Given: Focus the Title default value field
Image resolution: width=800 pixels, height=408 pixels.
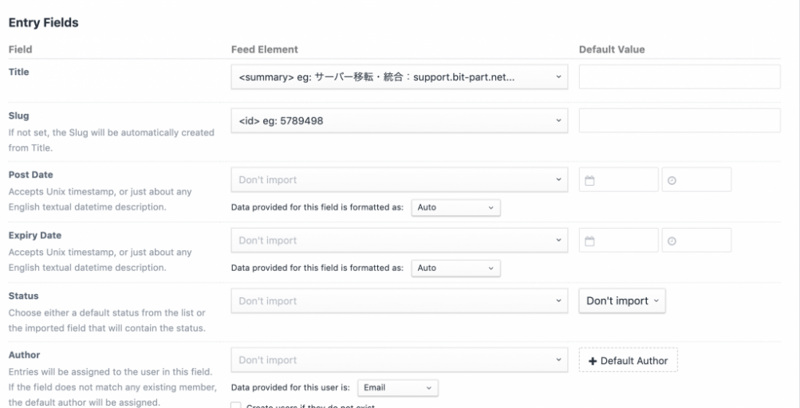Looking at the screenshot, I should (x=680, y=76).
